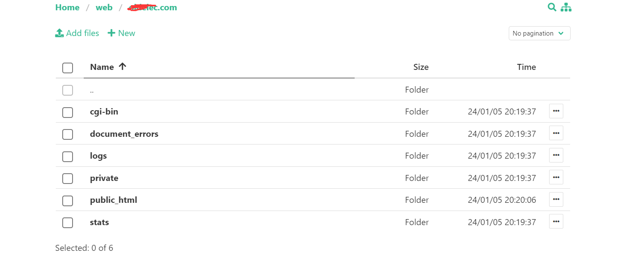Open three-dot menu for private folder
The width and height of the screenshot is (644, 280).
(556, 178)
